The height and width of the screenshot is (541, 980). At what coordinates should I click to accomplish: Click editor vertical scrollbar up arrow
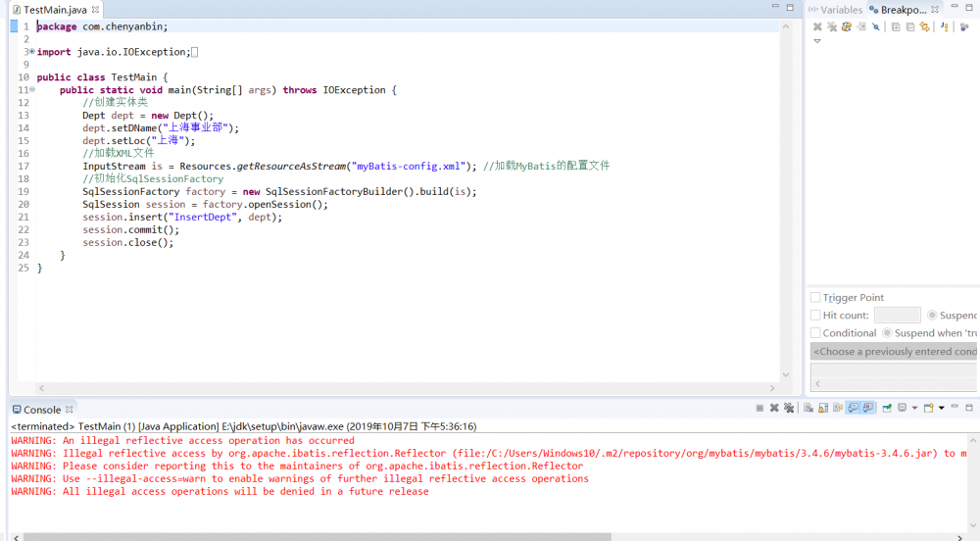click(786, 26)
